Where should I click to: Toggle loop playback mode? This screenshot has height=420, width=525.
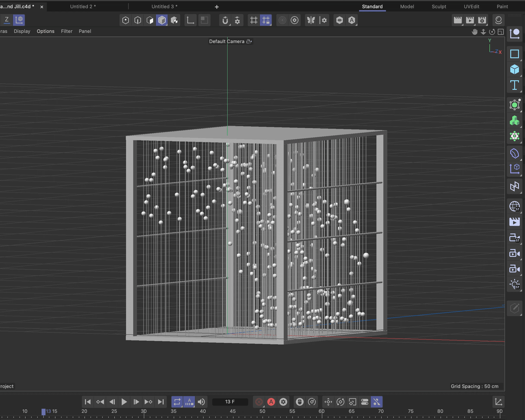tap(177, 402)
